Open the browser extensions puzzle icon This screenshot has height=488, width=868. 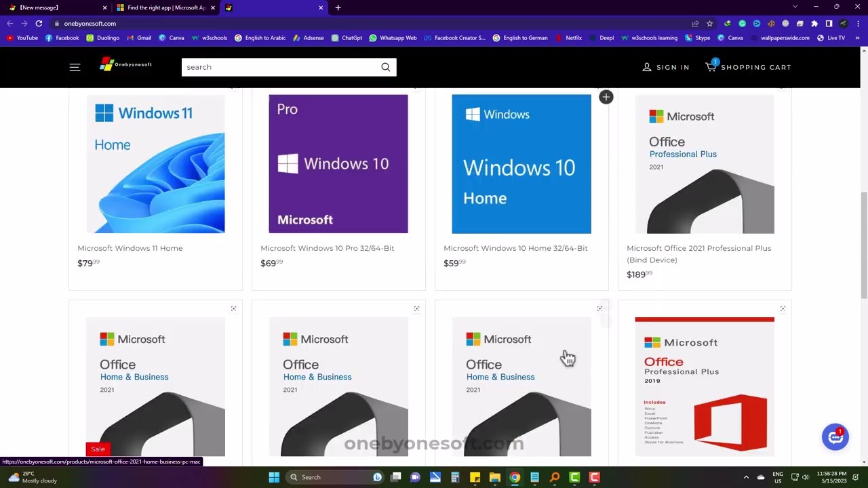pyautogui.click(x=814, y=23)
